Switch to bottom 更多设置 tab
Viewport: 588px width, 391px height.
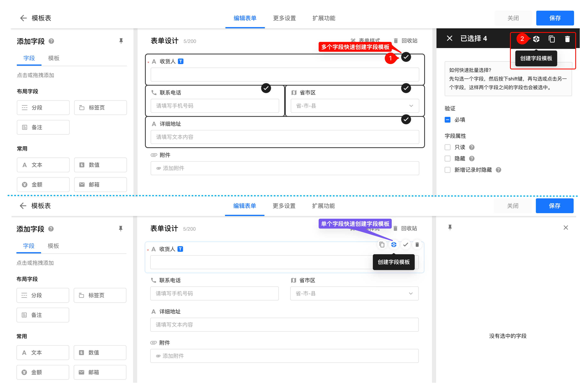coord(284,206)
